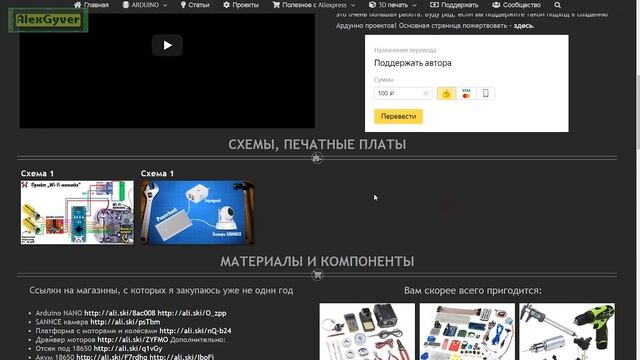Open the powerbank camera diagram thumbnail
The image size is (640, 360).
point(197,213)
